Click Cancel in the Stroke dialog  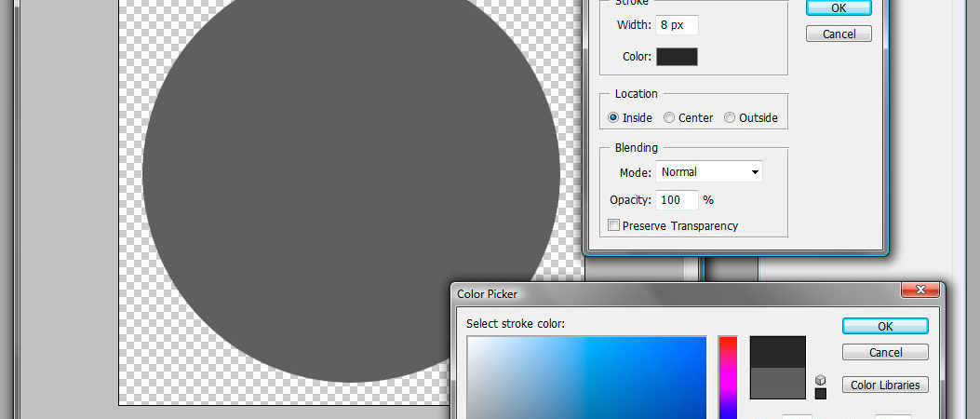click(x=839, y=34)
